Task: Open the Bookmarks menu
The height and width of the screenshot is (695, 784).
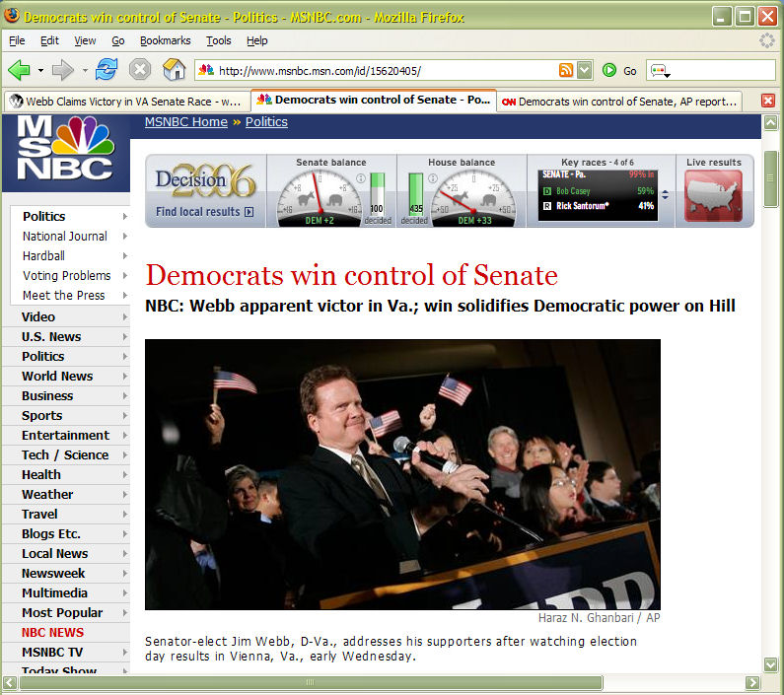Action: (x=165, y=40)
